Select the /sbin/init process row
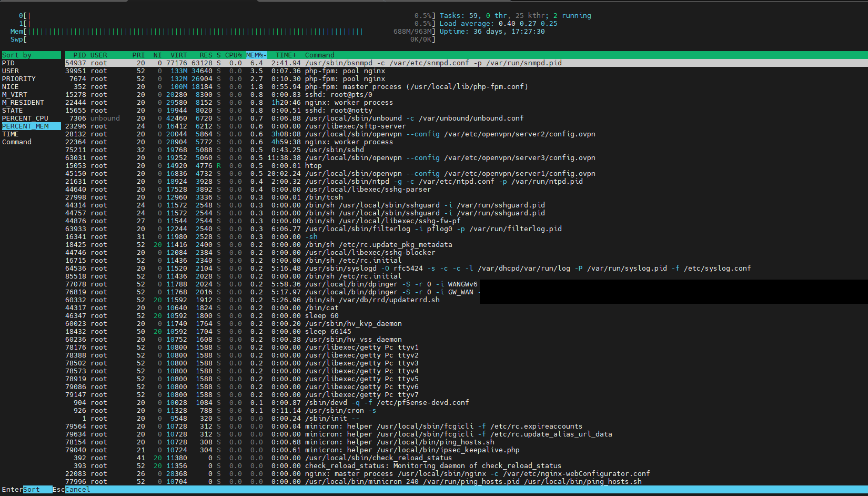Image resolution: width=868 pixels, height=496 pixels. [466, 419]
